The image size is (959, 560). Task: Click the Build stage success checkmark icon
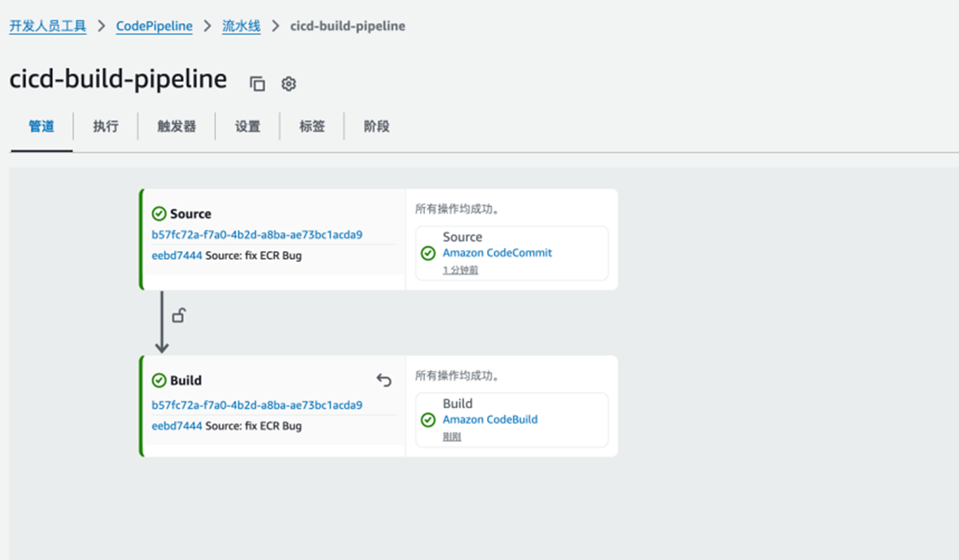159,380
